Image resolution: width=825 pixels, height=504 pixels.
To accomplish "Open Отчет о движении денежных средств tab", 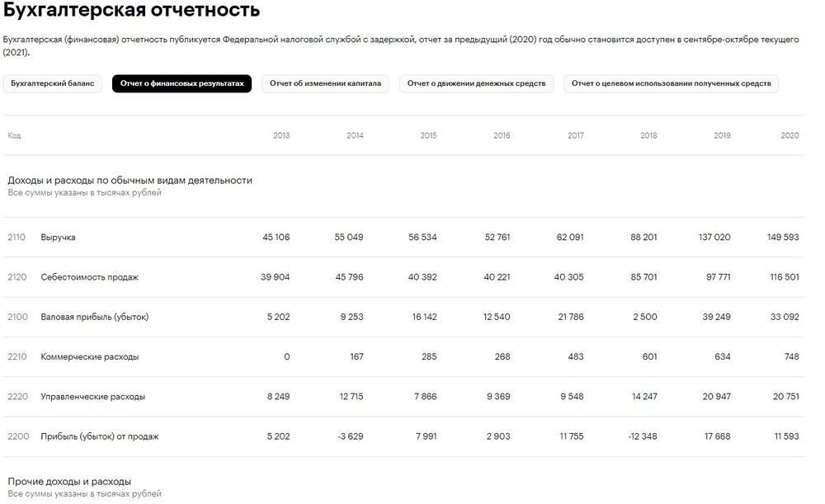I will [x=477, y=83].
